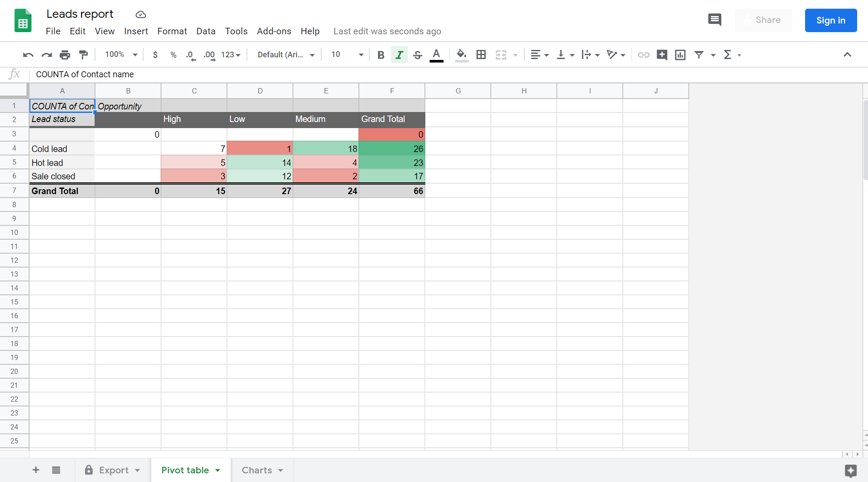Open the comment history icon
The height and width of the screenshot is (482, 868).
pyautogui.click(x=714, y=20)
